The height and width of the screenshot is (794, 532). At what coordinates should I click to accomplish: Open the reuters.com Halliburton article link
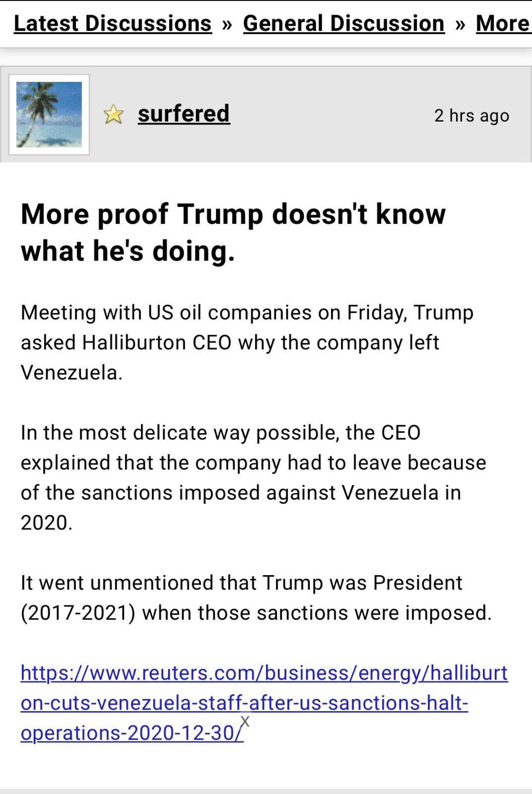click(x=264, y=673)
